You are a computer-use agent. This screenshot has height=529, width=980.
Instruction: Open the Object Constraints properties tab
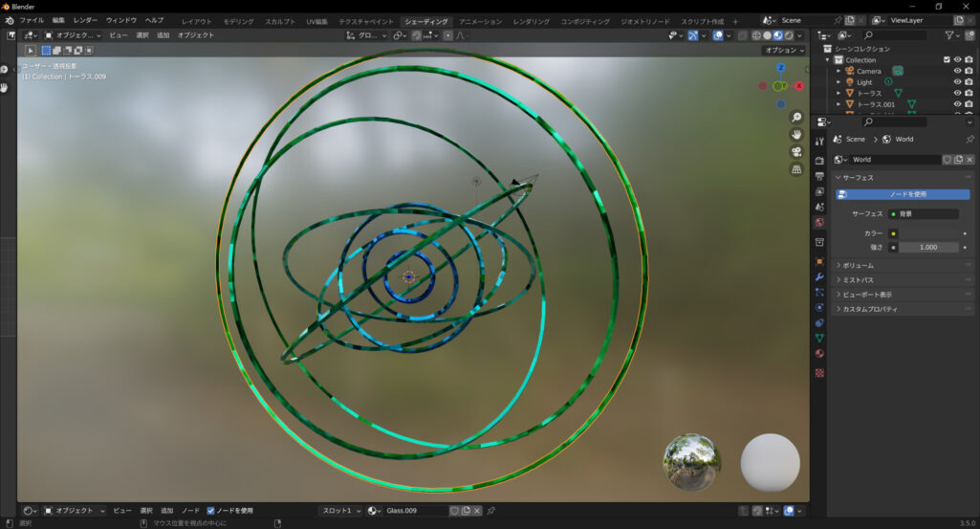point(819,322)
